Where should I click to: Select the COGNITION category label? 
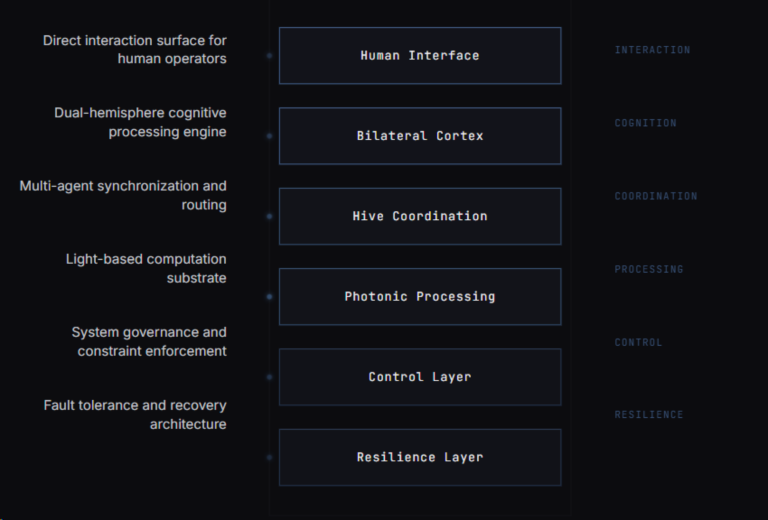tap(645, 123)
